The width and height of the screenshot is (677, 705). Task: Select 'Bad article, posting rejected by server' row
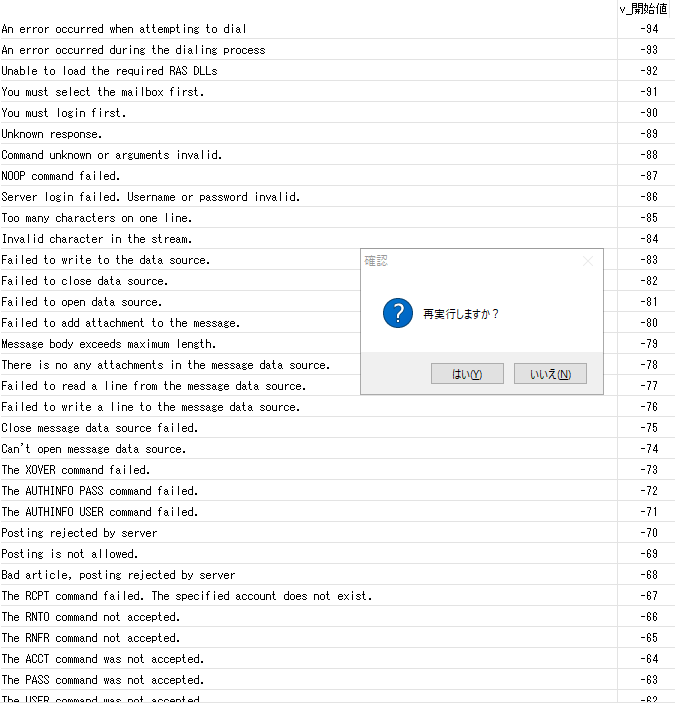118,575
